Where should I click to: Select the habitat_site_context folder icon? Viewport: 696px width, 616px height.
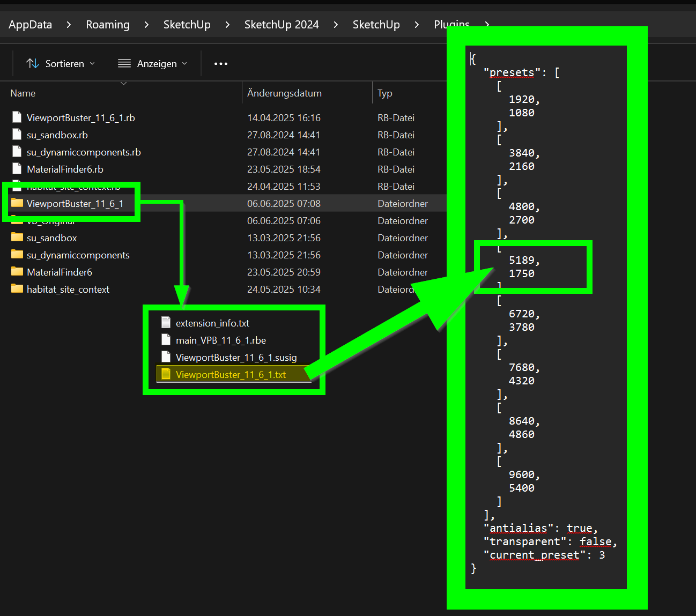tap(17, 289)
